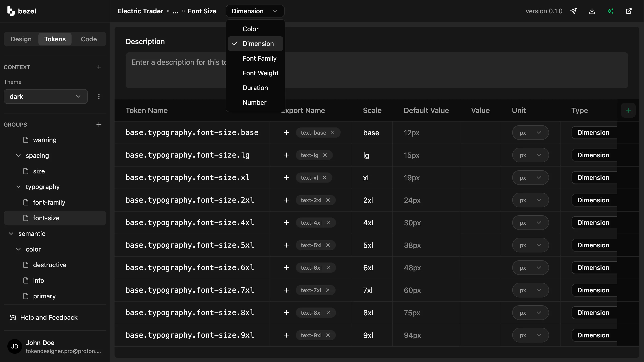Add a new group with plus icon
This screenshot has width=644, height=362.
coord(99,124)
